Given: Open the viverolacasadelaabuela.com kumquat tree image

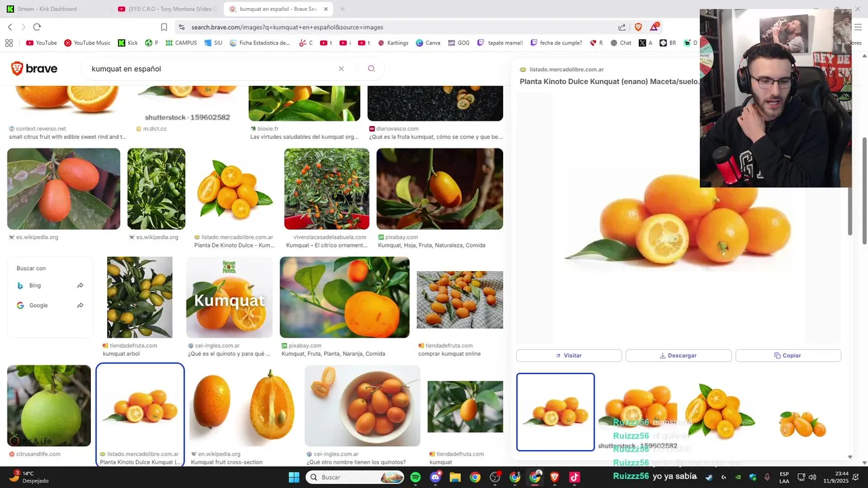Looking at the screenshot, I should click(327, 188).
